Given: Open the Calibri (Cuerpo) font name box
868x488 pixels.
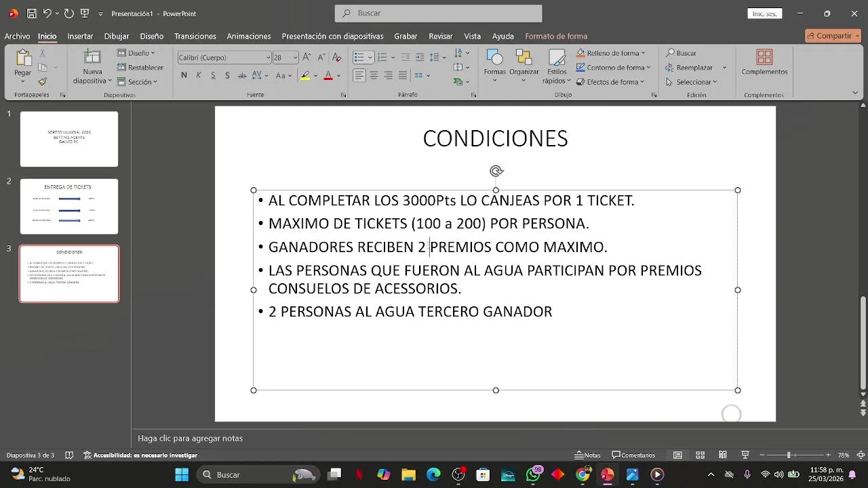Looking at the screenshot, I should (224, 58).
